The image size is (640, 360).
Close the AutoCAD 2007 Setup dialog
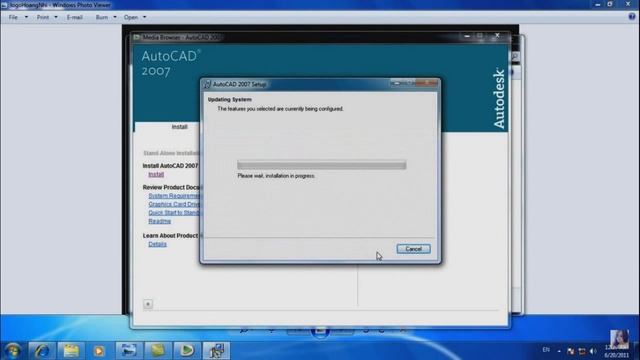(x=427, y=83)
